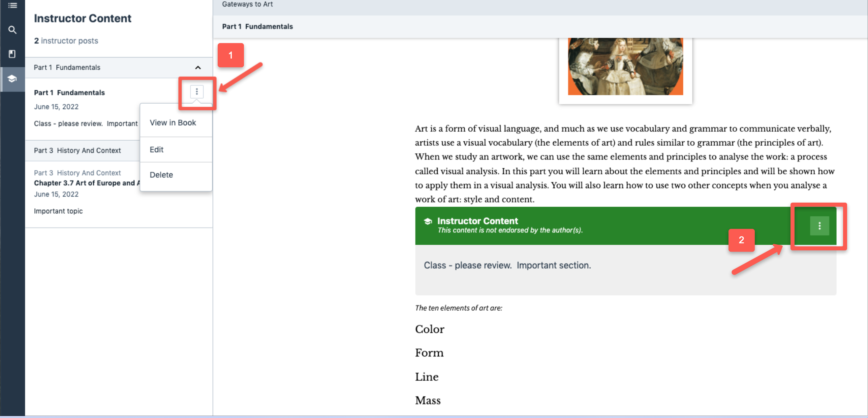Viewport: 868px width, 418px height.
Task: Click the Las Meninas painting thumbnail
Action: 625,67
